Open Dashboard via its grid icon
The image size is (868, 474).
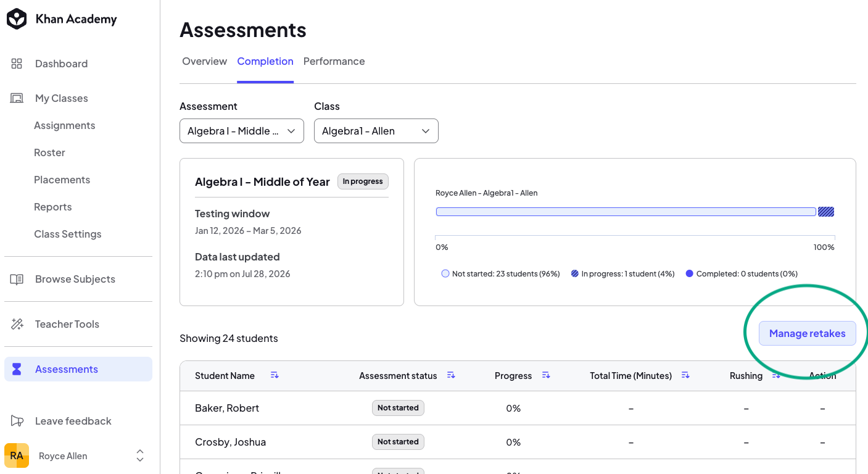point(17,64)
